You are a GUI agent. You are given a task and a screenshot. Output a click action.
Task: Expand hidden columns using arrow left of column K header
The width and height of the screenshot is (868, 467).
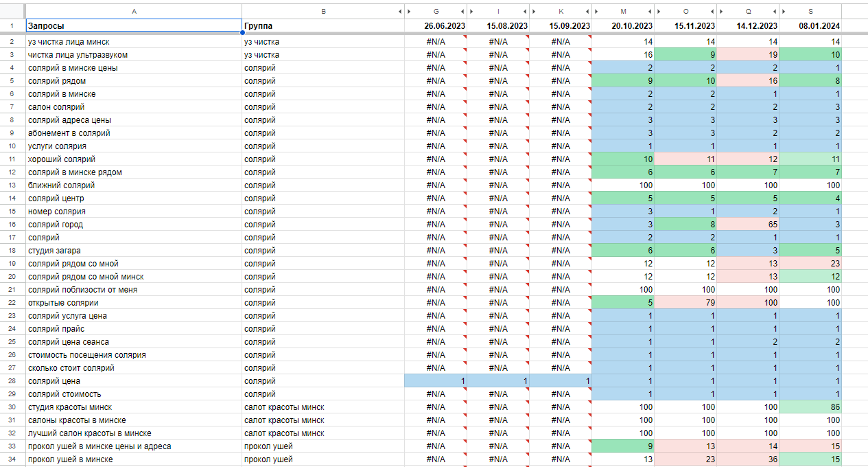point(535,12)
